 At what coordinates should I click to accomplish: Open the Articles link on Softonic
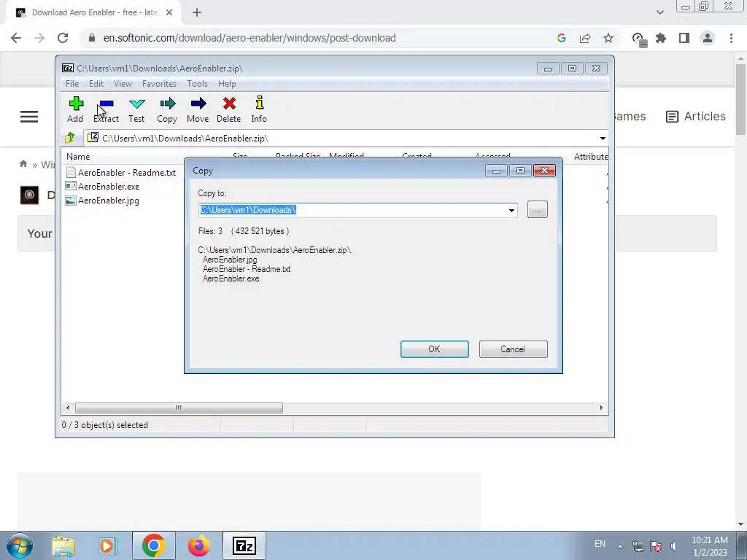(x=696, y=116)
